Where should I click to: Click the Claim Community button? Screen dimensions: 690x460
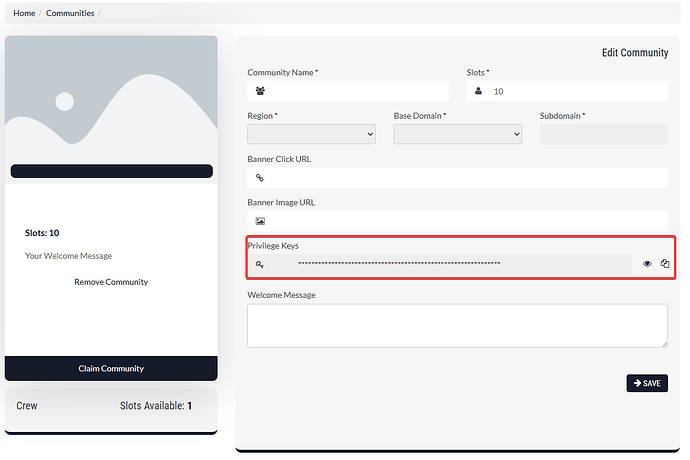pyautogui.click(x=111, y=368)
